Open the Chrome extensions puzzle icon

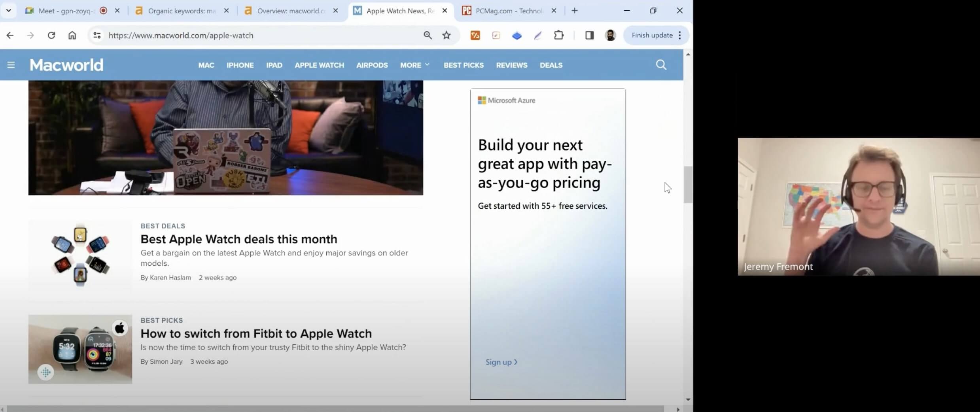558,35
